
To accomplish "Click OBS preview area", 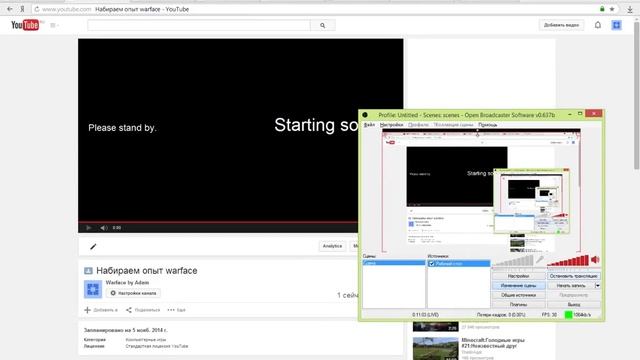I will (481, 191).
